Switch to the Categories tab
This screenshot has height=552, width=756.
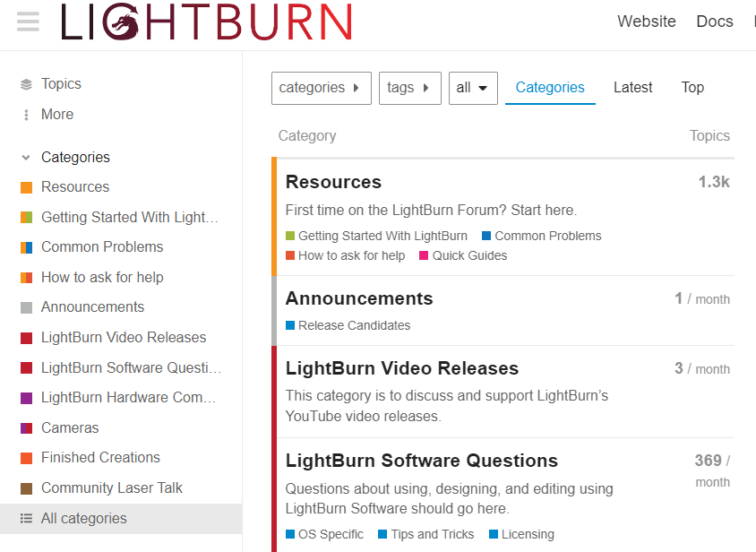pos(550,87)
